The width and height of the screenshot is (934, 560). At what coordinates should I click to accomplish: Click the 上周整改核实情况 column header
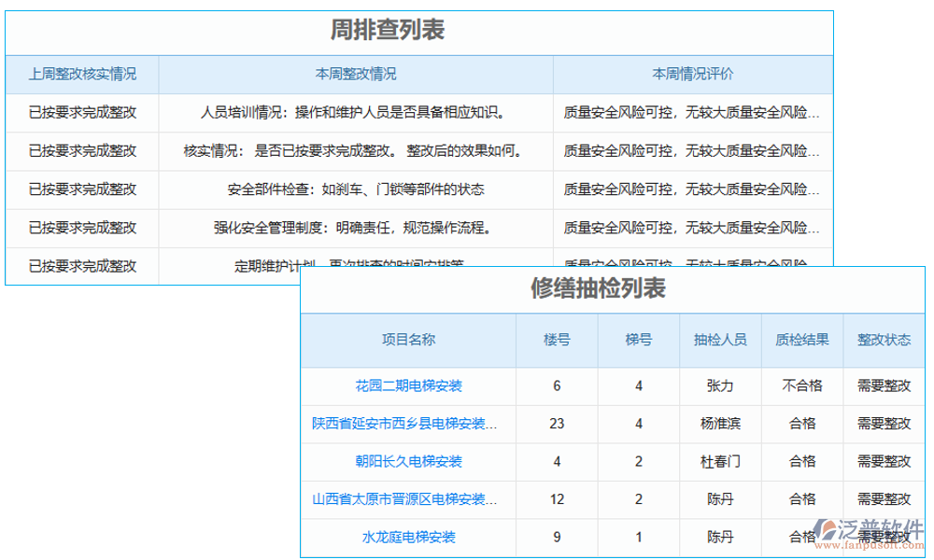pyautogui.click(x=82, y=75)
